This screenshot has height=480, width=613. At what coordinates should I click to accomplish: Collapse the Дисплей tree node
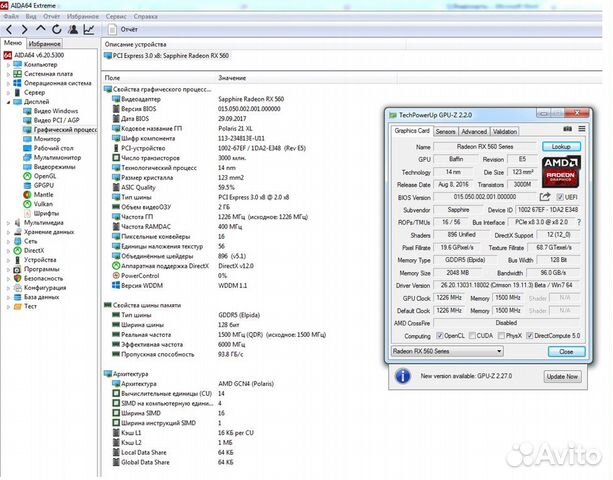pyautogui.click(x=8, y=102)
